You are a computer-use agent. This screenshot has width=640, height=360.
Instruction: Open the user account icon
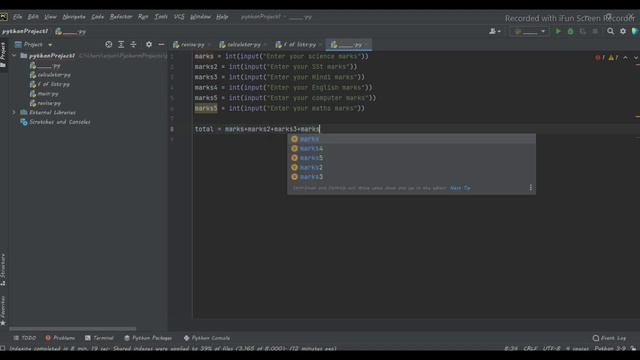click(494, 31)
